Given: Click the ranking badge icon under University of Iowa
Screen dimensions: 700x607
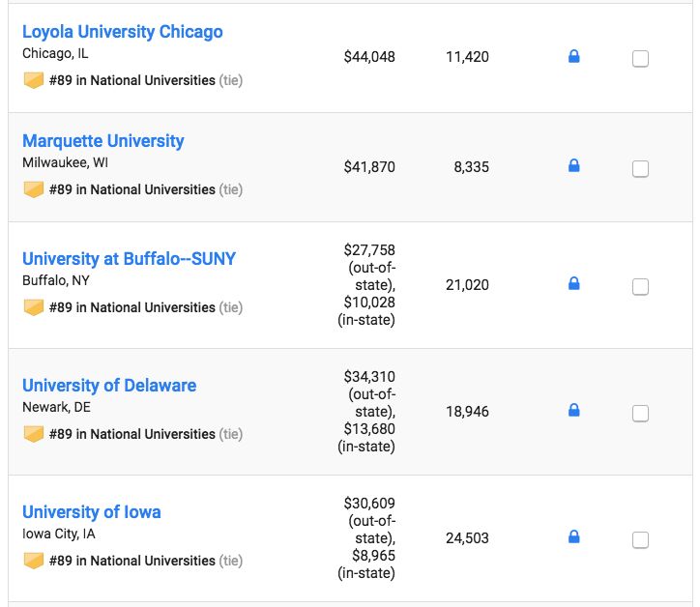Looking at the screenshot, I should (34, 561).
